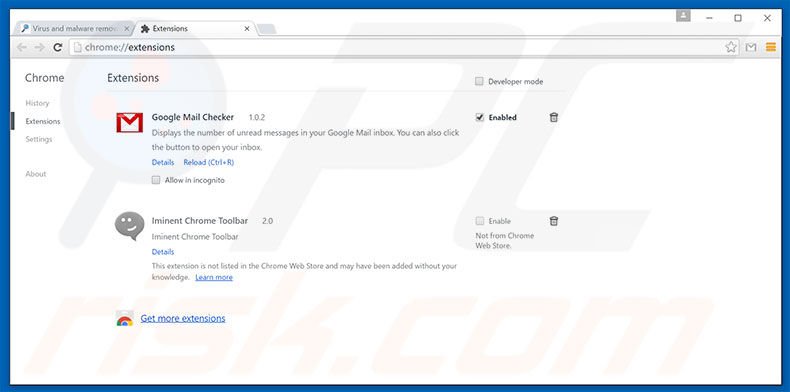Click the Chrome Web Store icon beside Get more extensions
This screenshot has height=392, width=790.
tap(124, 318)
